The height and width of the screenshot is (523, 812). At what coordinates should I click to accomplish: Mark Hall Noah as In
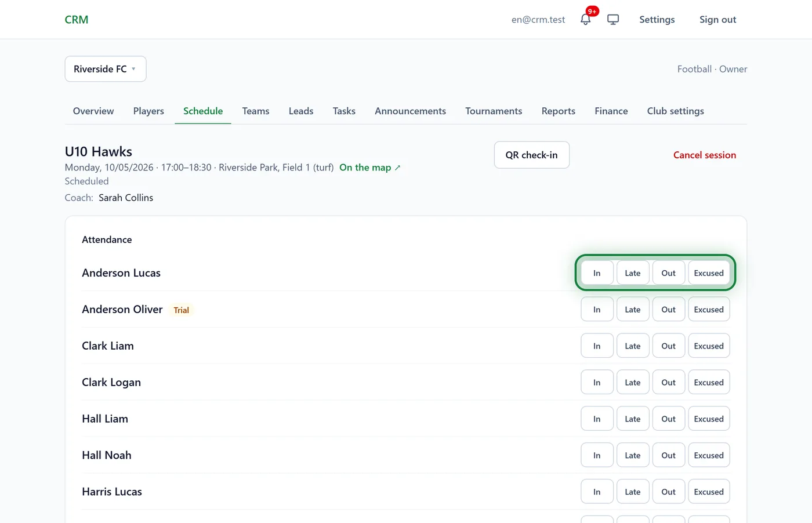coord(597,456)
